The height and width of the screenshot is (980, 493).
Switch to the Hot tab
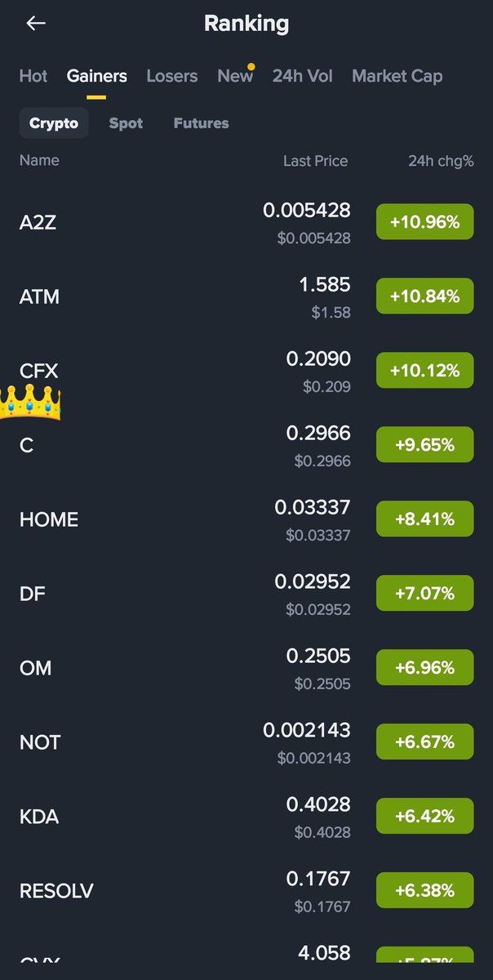[33, 76]
